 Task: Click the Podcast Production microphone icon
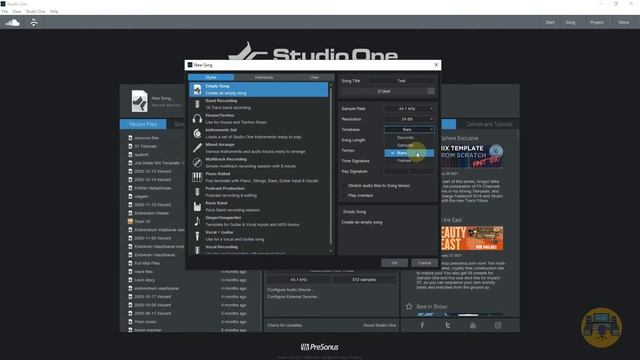pos(197,192)
